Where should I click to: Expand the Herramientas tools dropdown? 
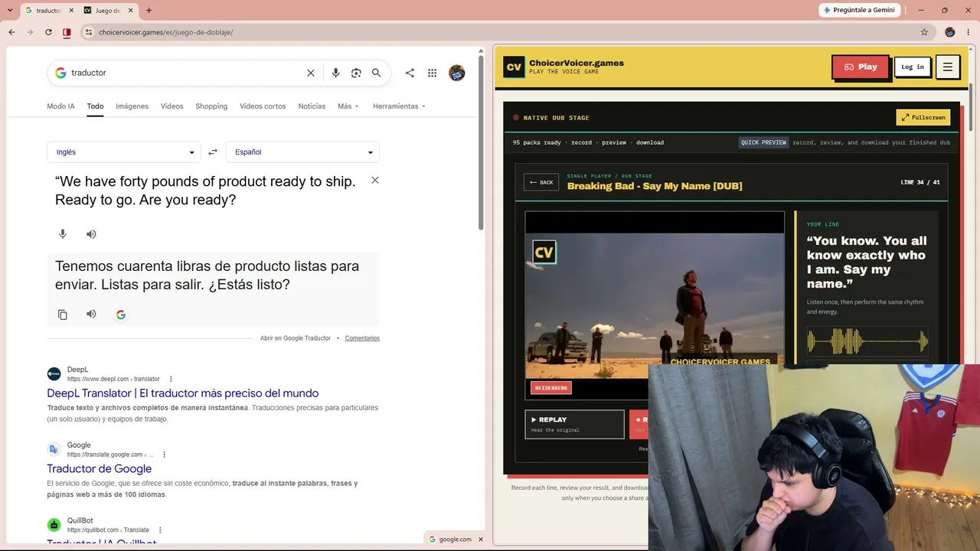click(399, 106)
